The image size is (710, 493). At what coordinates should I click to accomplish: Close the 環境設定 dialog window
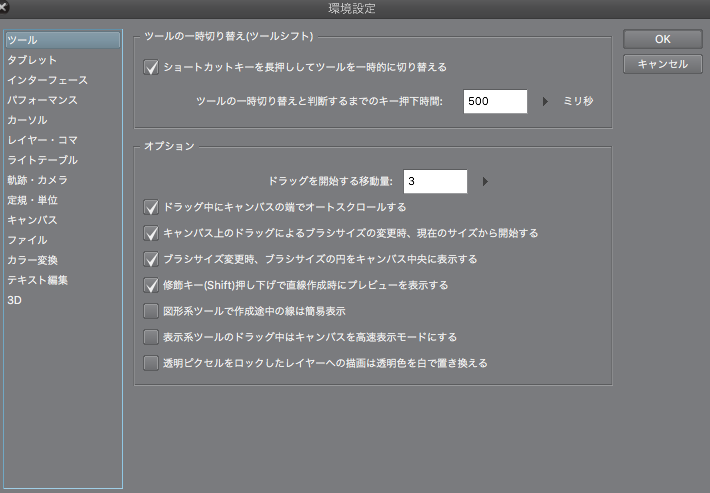[10, 9]
